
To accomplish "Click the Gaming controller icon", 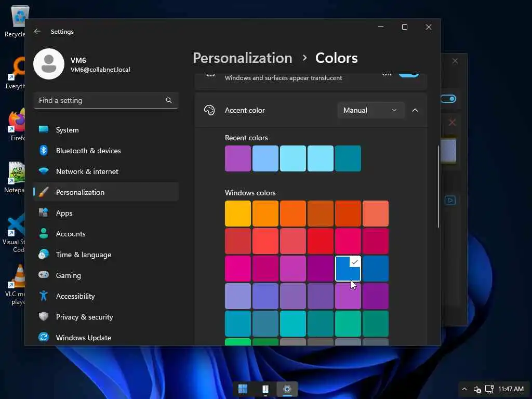I will [44, 275].
